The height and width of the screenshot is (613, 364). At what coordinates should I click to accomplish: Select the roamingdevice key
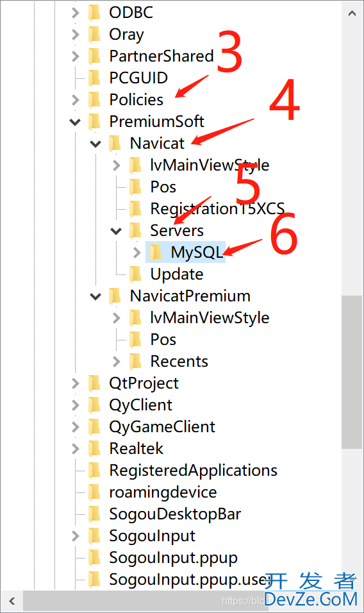[163, 492]
